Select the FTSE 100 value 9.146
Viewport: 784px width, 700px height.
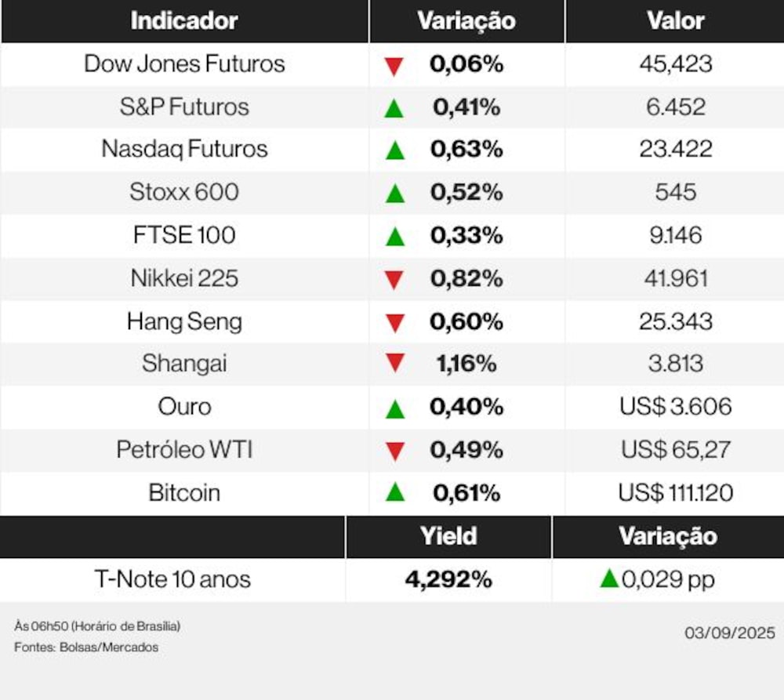pyautogui.click(x=675, y=235)
